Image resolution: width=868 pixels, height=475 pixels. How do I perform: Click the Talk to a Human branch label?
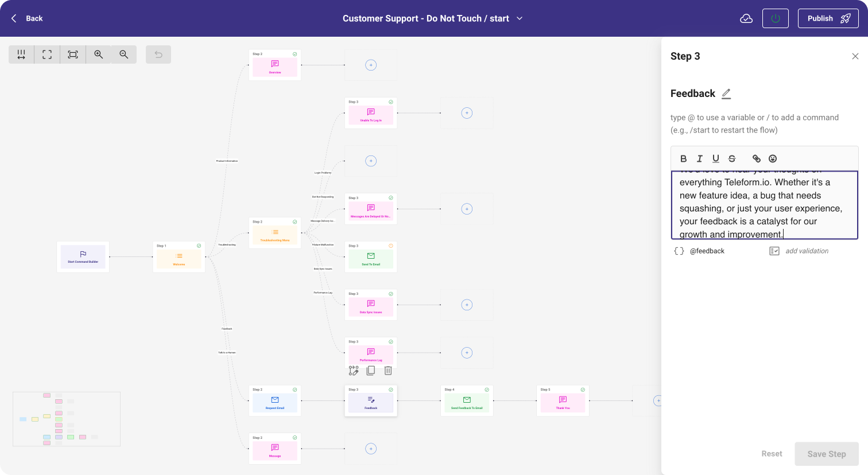pyautogui.click(x=227, y=353)
